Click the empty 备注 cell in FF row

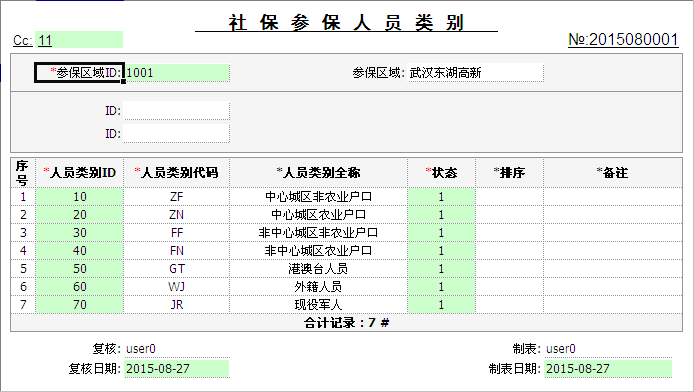coord(613,233)
